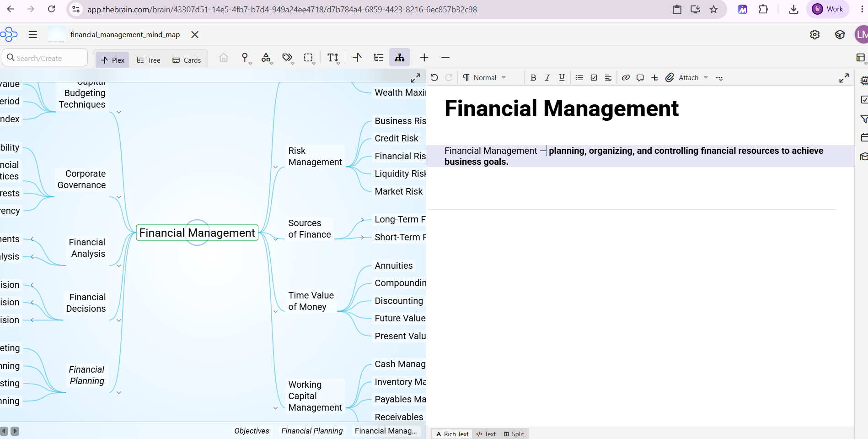Toggle underline formatting in notes
The width and height of the screenshot is (868, 439).
tap(562, 78)
